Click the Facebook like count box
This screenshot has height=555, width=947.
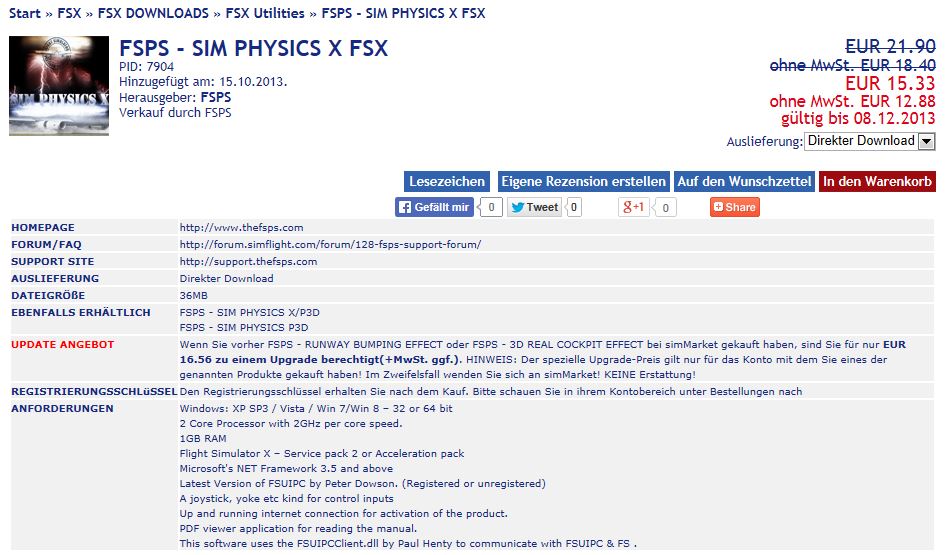tap(491, 207)
